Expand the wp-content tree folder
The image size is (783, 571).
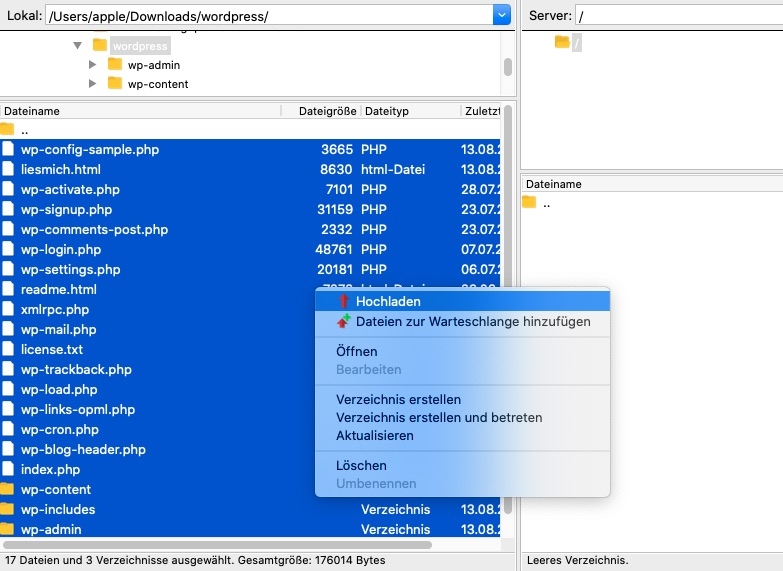coord(92,83)
